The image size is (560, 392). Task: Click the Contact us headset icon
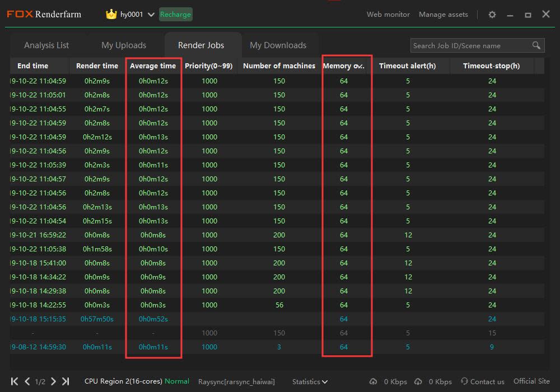coord(464,381)
